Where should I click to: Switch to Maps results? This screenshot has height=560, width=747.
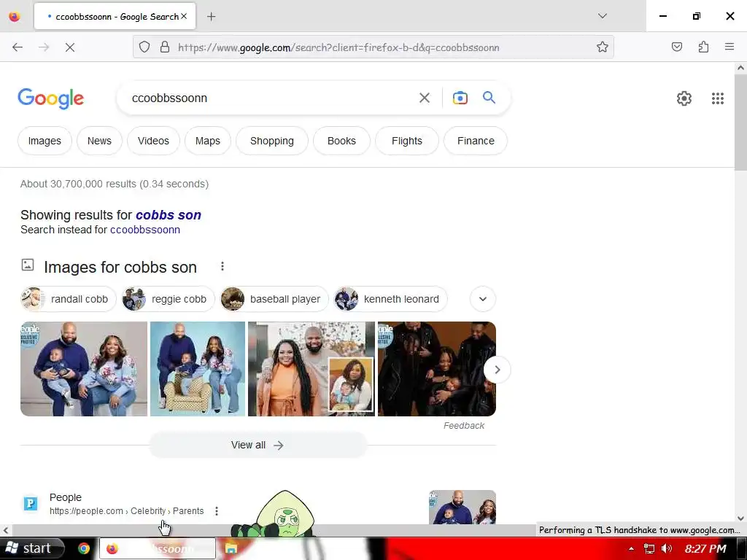tap(208, 141)
